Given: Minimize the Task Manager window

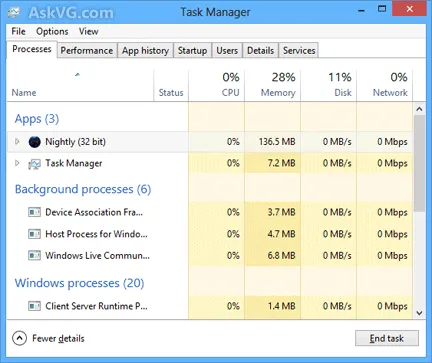Looking at the screenshot, I should tap(361, 10).
